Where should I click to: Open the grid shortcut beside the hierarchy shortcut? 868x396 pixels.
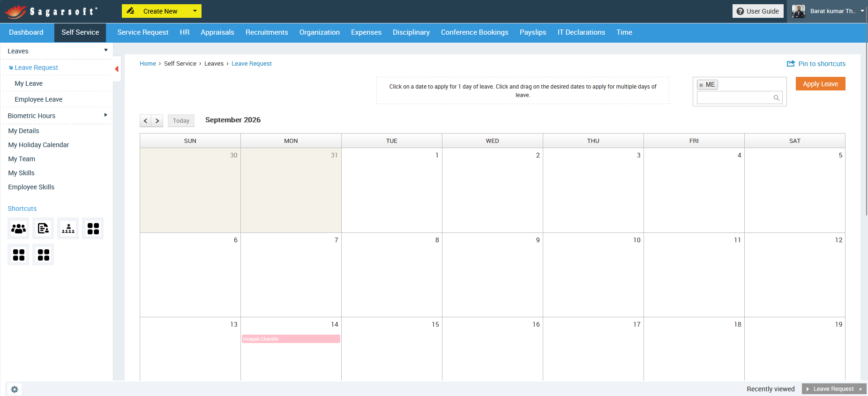pos(93,228)
